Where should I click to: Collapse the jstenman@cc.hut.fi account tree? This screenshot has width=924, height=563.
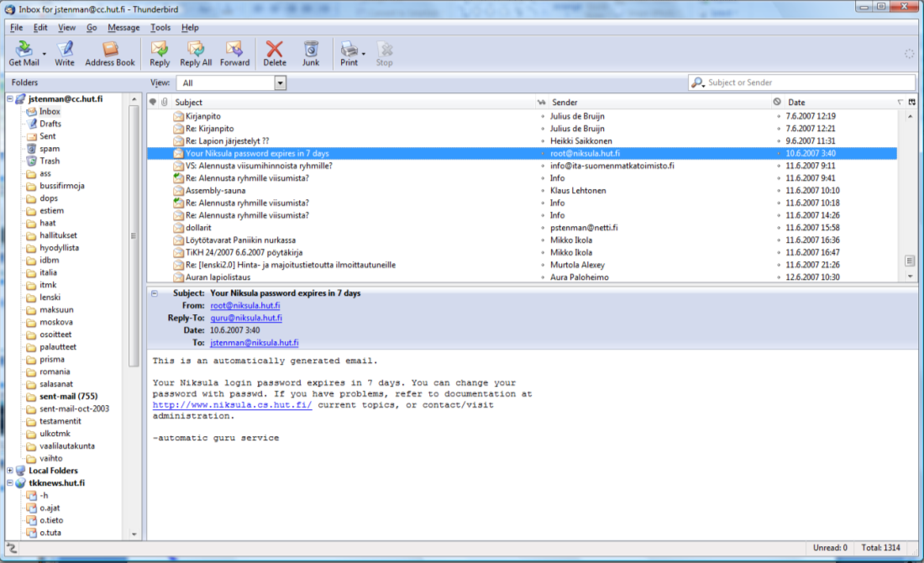click(10, 99)
